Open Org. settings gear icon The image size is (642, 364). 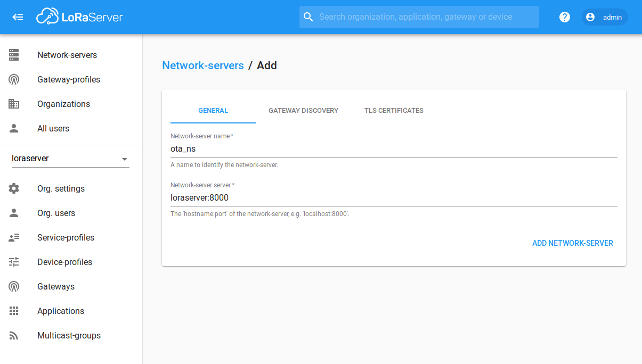(x=13, y=188)
